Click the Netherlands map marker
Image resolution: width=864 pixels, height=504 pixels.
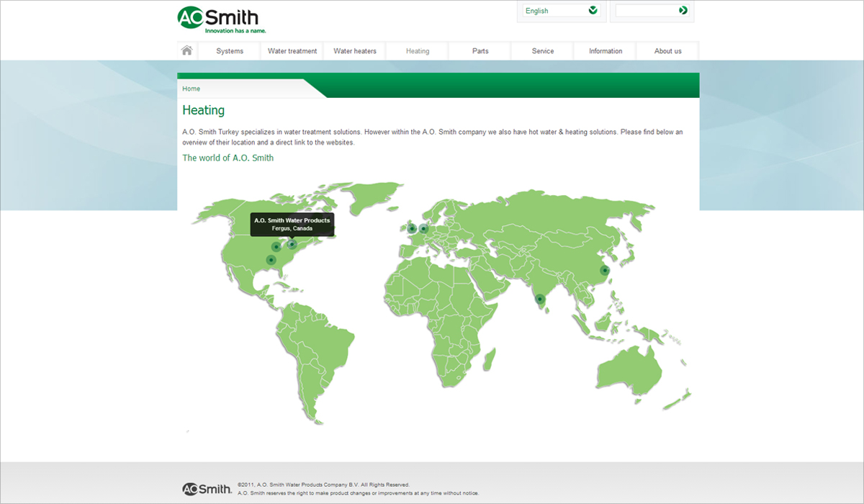coord(423,229)
